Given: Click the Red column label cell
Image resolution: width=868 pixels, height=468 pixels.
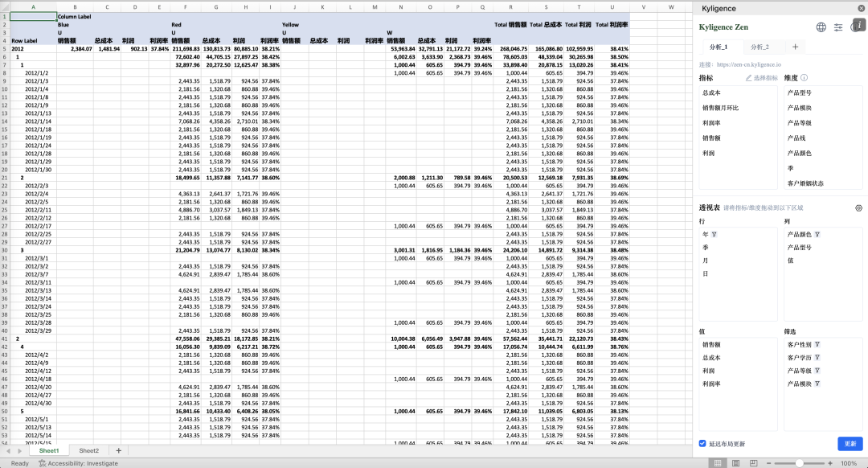Looking at the screenshot, I should click(185, 24).
